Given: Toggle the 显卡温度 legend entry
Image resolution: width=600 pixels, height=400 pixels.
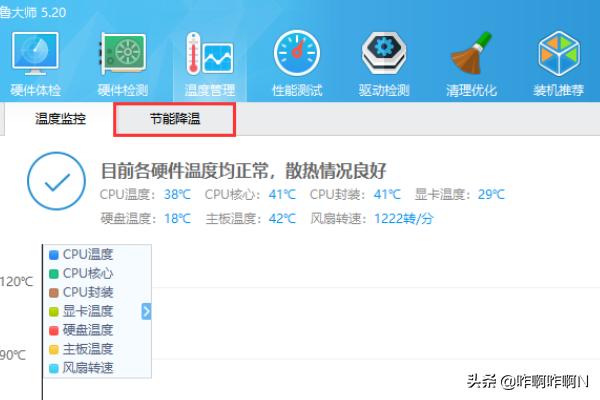Looking at the screenshot, I should point(81,311).
